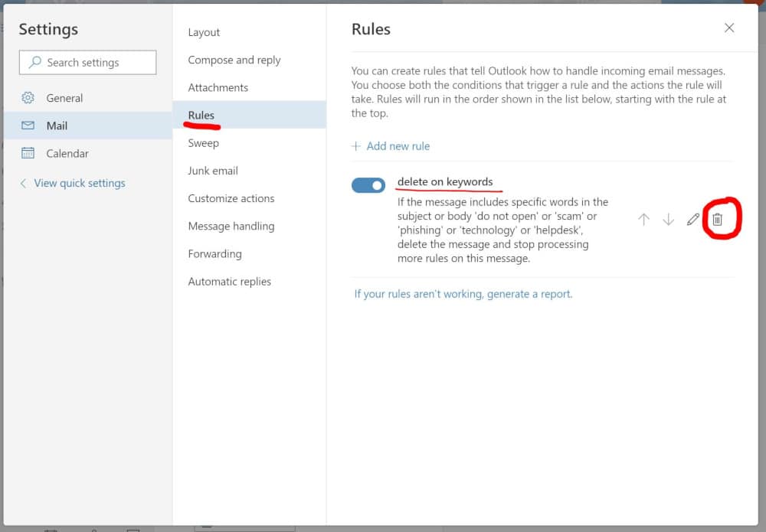The image size is (766, 532).
Task: Click the General gear icon
Action: click(28, 98)
